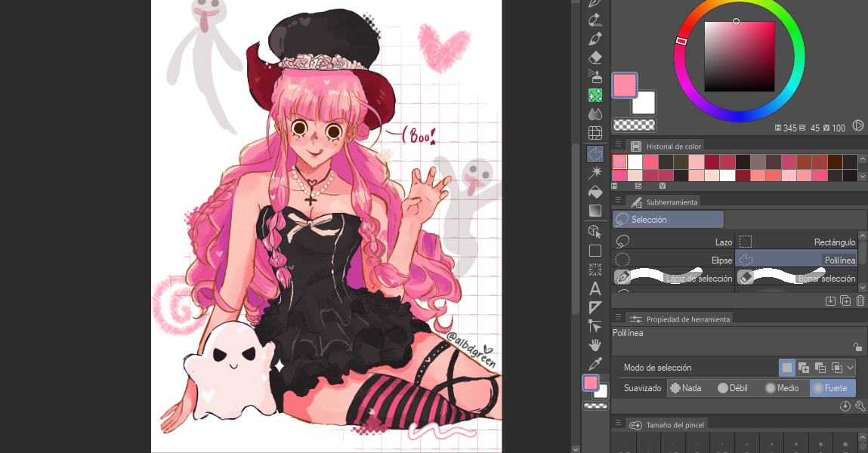This screenshot has width=868, height=453.
Task: Choose the Elipse selection sub tool
Action: click(x=673, y=260)
